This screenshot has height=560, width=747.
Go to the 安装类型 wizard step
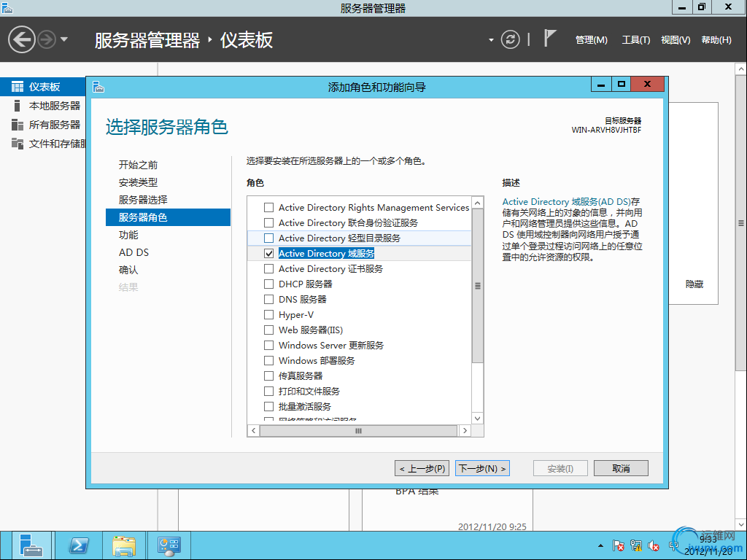coord(138,182)
